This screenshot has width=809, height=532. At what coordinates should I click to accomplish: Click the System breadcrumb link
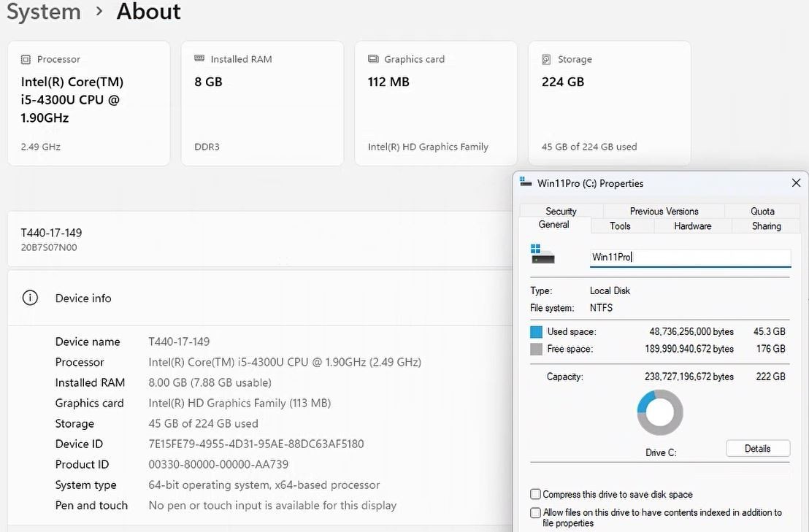pyautogui.click(x=44, y=12)
